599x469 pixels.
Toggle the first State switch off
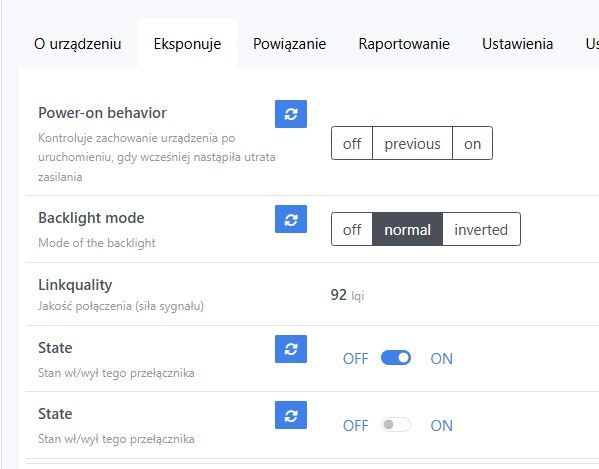396,358
